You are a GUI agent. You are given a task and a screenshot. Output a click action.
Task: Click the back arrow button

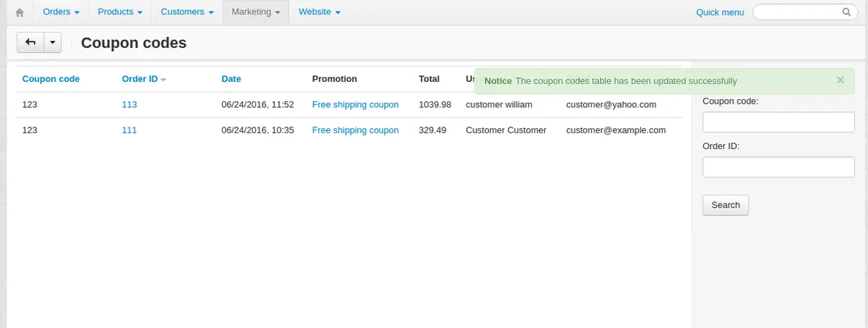(x=30, y=43)
